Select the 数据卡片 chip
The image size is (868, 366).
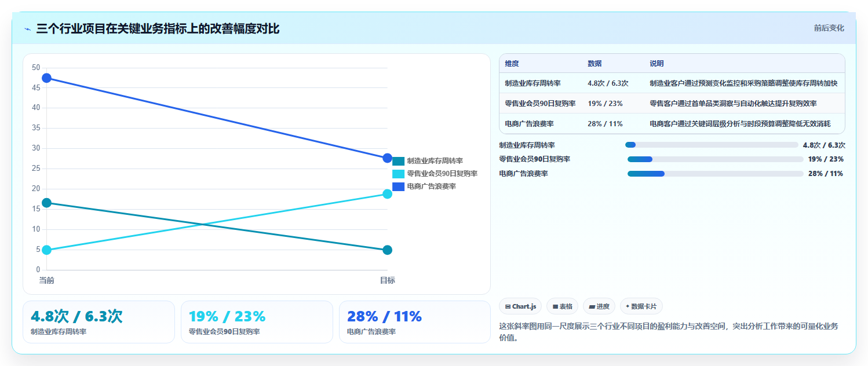point(641,306)
